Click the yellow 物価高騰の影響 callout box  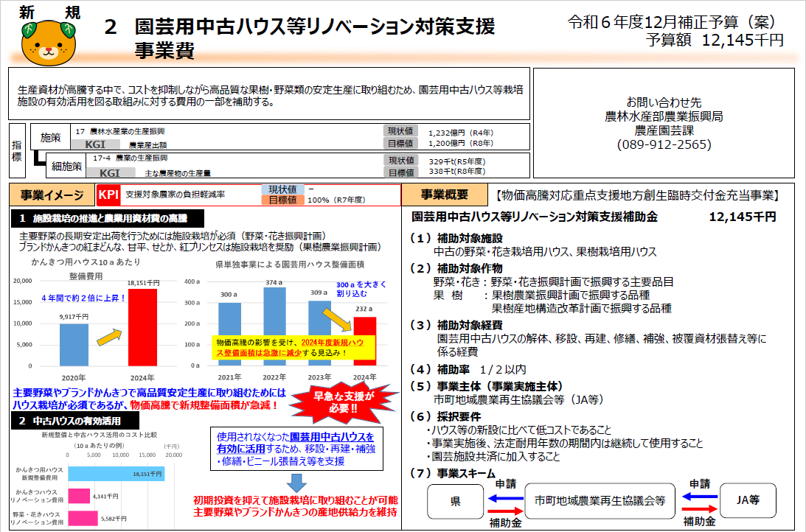[x=293, y=347]
